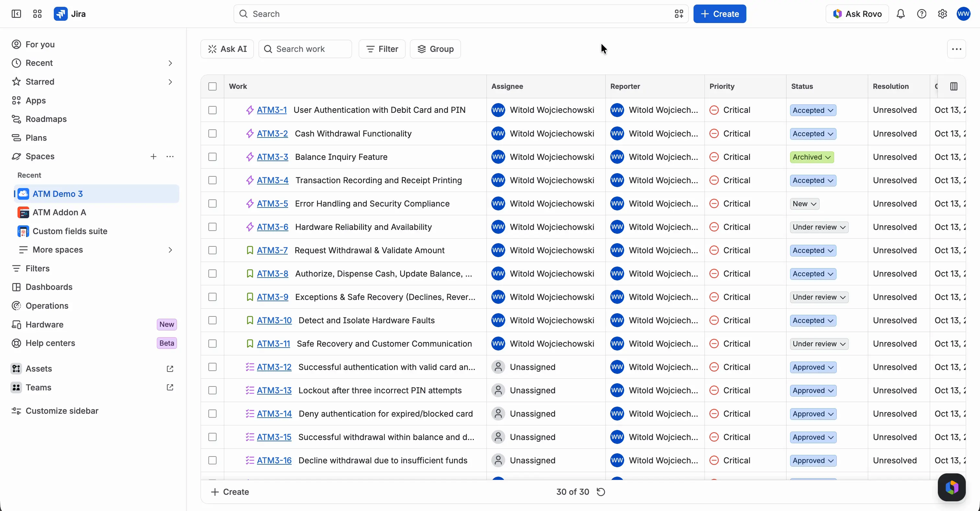
Task: Open the column configuration icon in table header
Action: (954, 86)
